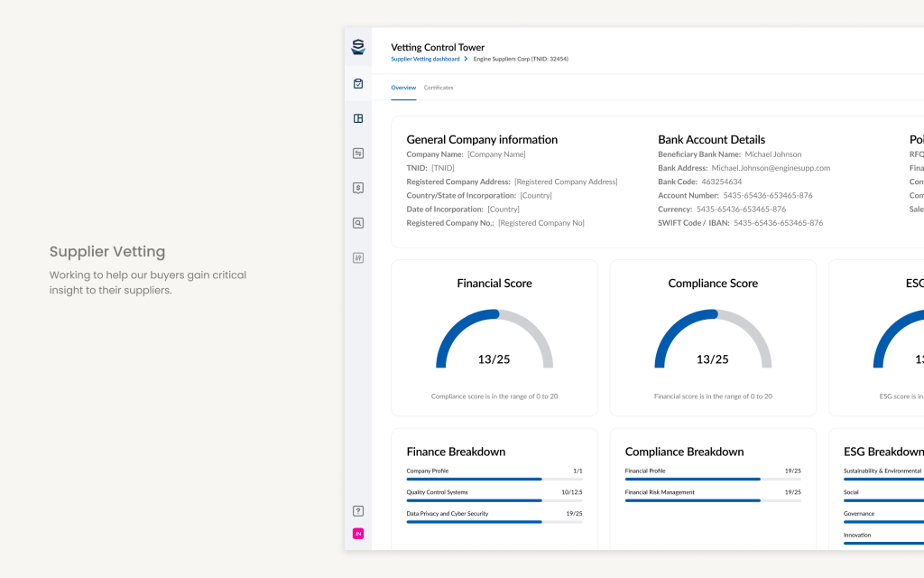The image size is (924, 578).
Task: Open the sliders settings sidebar icon
Action: tap(358, 257)
